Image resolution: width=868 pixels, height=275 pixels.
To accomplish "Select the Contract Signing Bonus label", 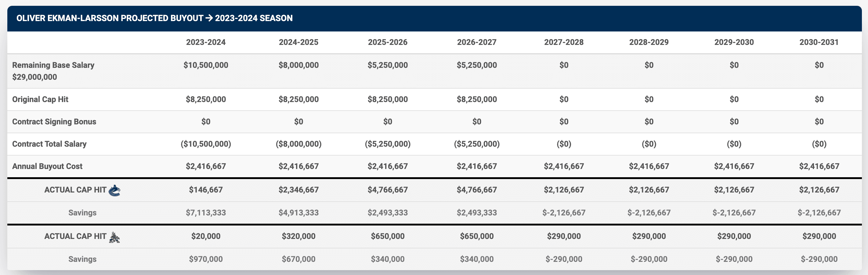I will (54, 122).
